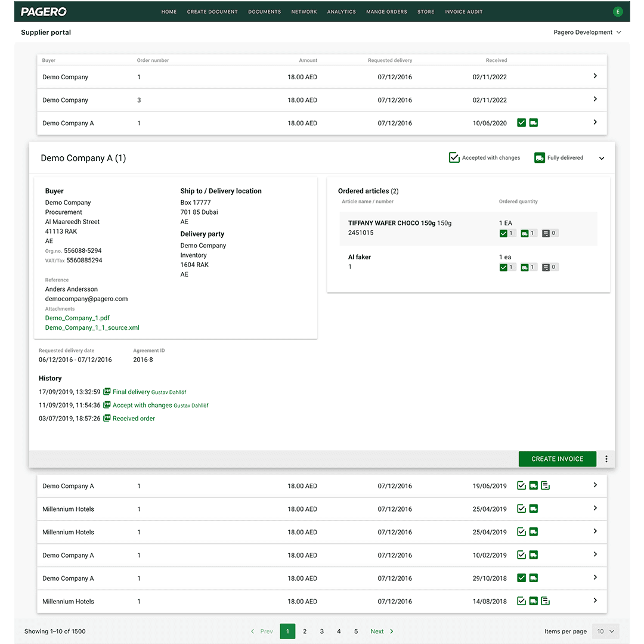Click the Create Invoice button

tap(558, 459)
